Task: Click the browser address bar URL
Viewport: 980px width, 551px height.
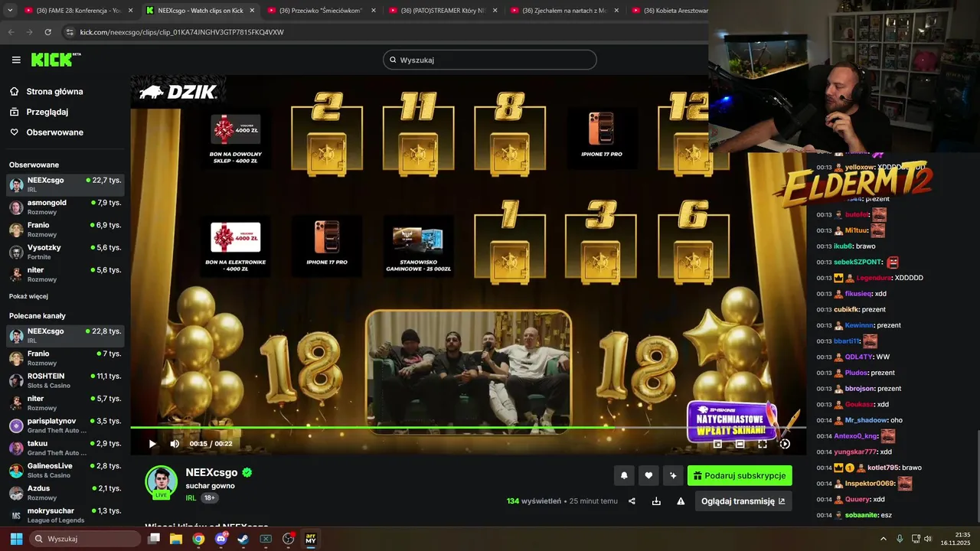Action: point(181,32)
